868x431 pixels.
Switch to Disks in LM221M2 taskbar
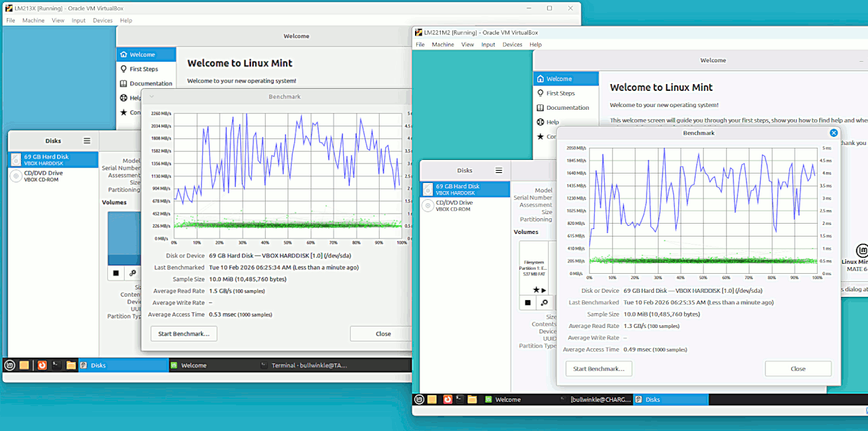671,400
